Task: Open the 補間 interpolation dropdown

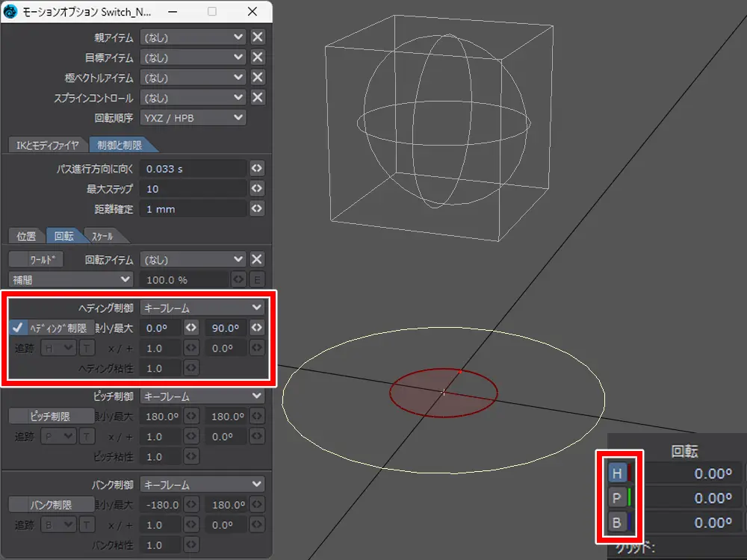Action: click(x=70, y=279)
